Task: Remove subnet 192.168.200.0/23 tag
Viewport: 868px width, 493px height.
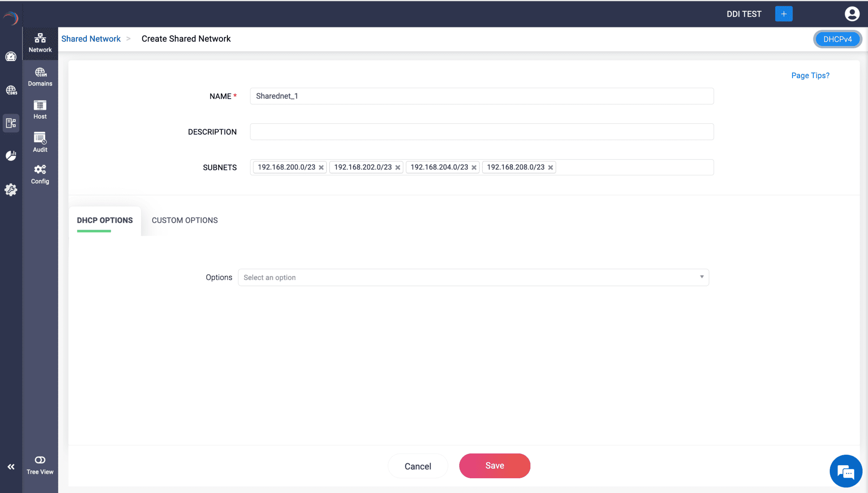Action: pos(321,168)
